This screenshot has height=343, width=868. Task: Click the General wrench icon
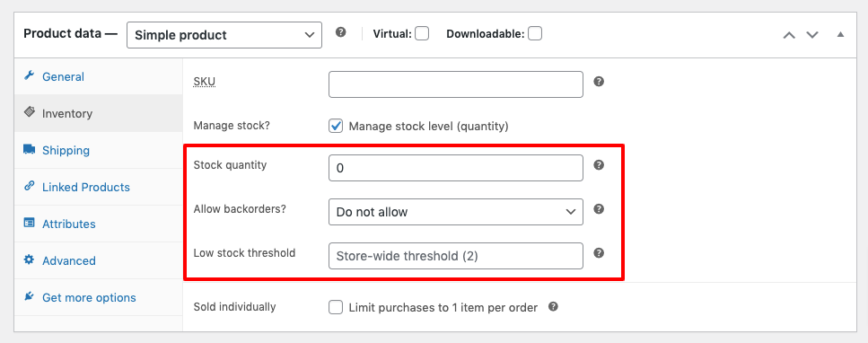pyautogui.click(x=30, y=76)
